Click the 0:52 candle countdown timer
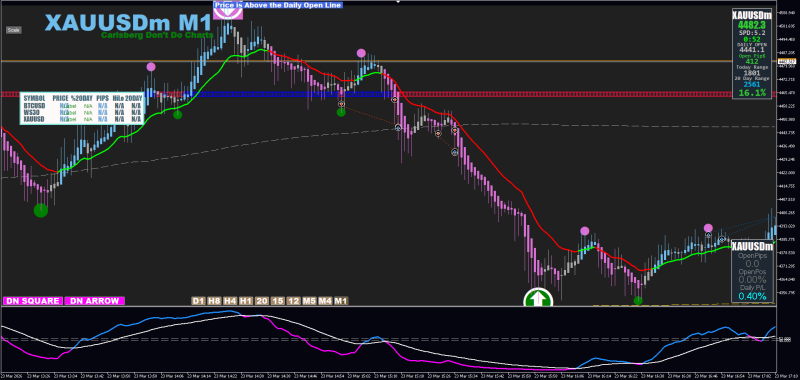This screenshot has height=380, width=800. click(751, 39)
